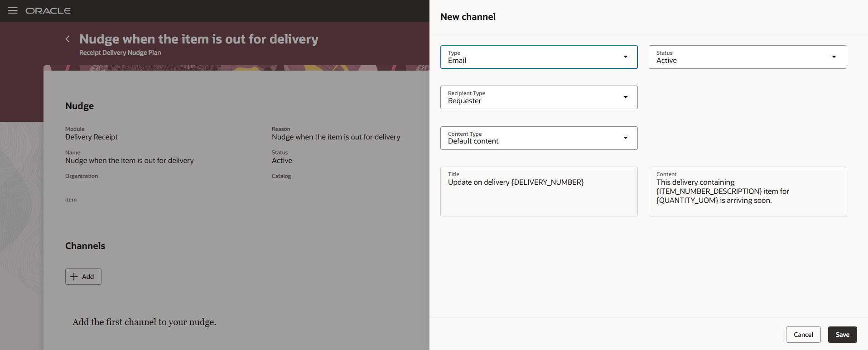Viewport: 868px width, 350px height.
Task: Open the Recipient Type dropdown
Action: 539,97
